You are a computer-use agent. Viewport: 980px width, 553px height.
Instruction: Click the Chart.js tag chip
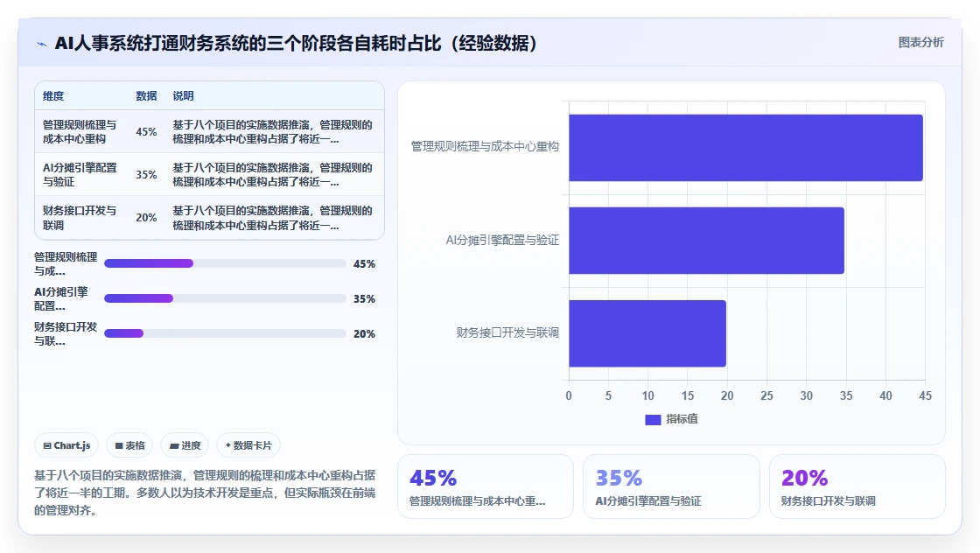tap(66, 445)
